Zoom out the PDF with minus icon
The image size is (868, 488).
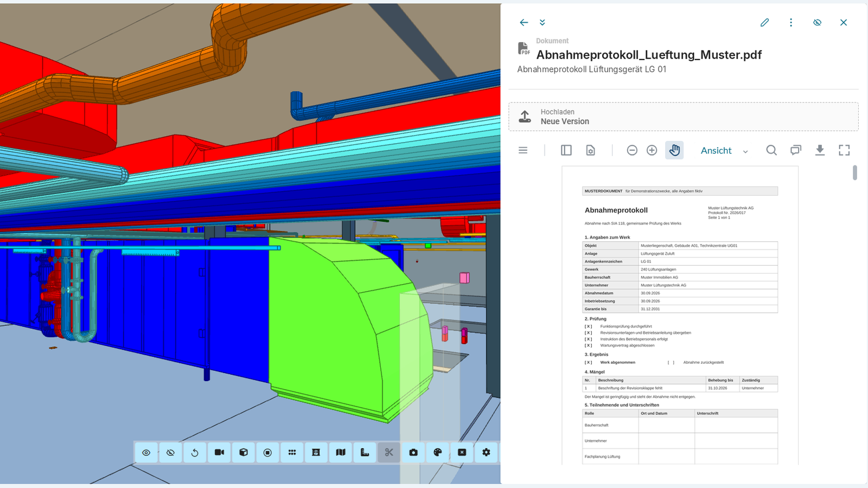pyautogui.click(x=632, y=150)
